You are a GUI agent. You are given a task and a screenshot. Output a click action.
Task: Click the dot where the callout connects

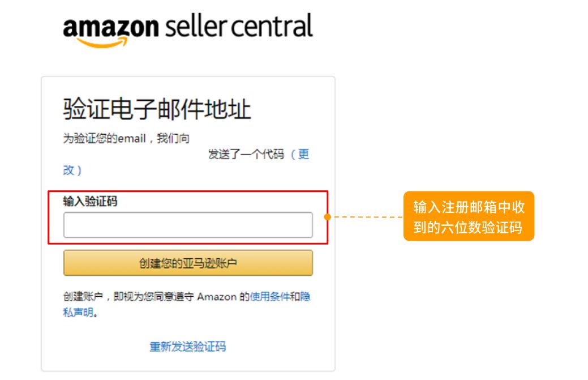pos(328,216)
